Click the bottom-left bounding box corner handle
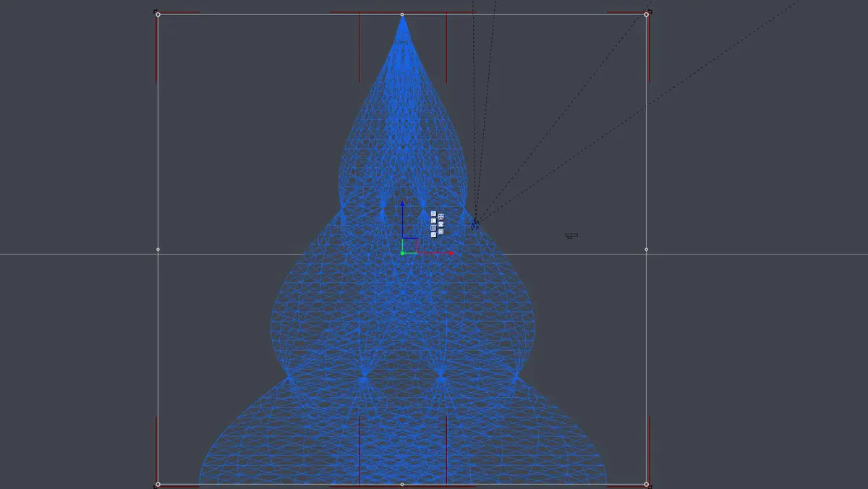 [158, 485]
